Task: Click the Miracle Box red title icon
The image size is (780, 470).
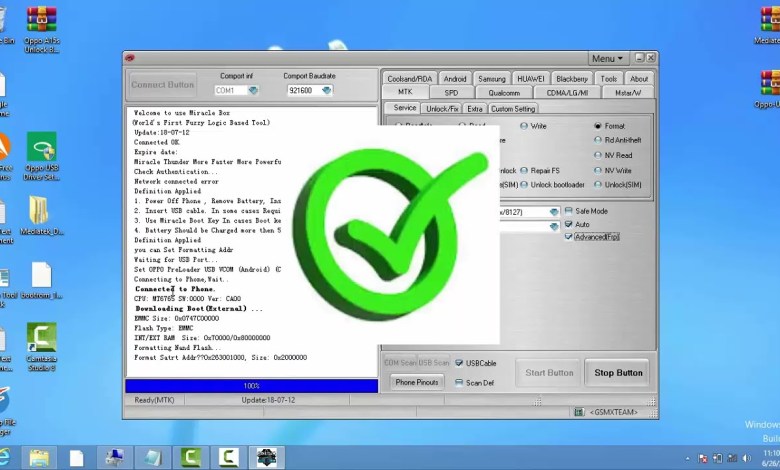Action: (x=130, y=58)
